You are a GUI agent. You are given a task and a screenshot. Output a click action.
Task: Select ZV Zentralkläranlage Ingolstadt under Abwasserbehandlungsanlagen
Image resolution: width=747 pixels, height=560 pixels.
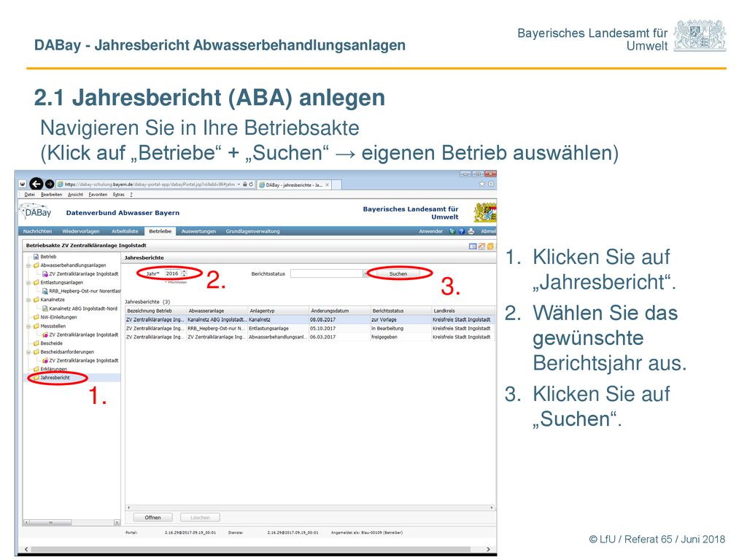84,274
